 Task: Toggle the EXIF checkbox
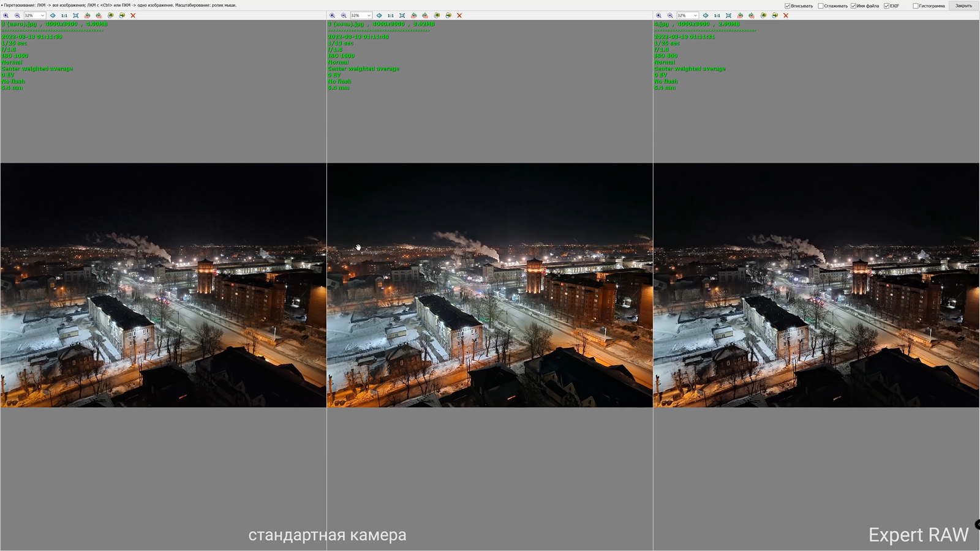click(886, 6)
